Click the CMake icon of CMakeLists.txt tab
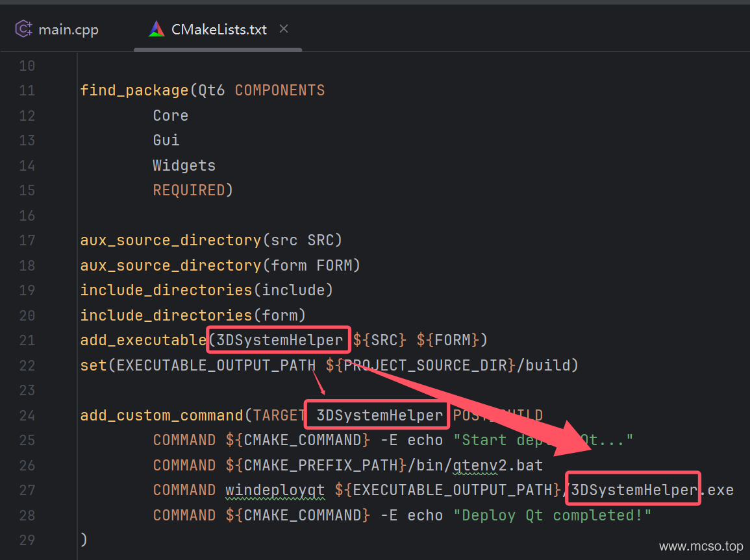The height and width of the screenshot is (560, 750). [156, 29]
